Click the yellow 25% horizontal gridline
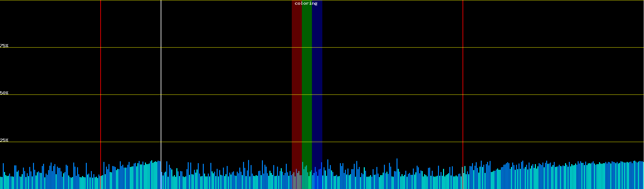The image size is (644, 189). 220,142
